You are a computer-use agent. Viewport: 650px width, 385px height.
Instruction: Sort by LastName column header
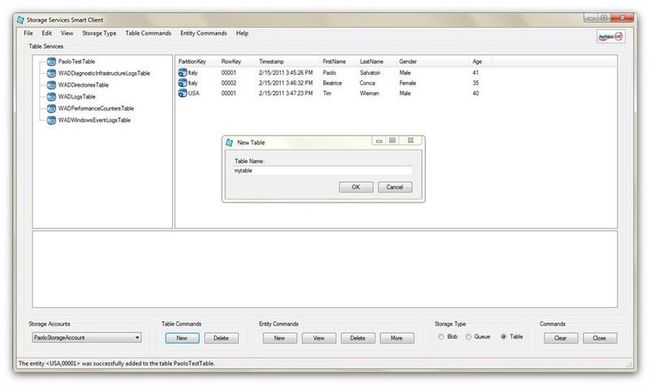tap(371, 61)
